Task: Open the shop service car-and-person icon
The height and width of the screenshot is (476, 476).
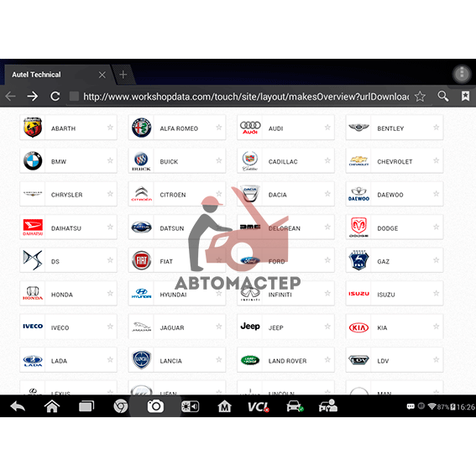Action: 328,405
